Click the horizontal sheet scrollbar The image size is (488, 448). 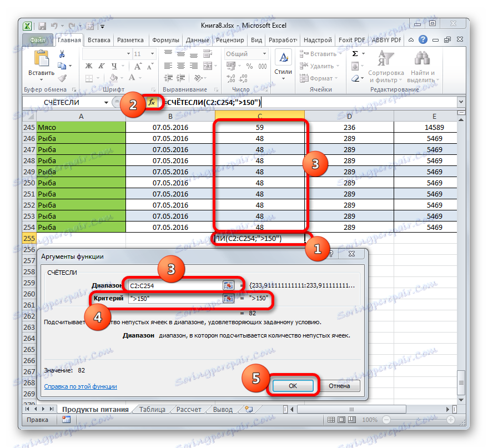351,409
